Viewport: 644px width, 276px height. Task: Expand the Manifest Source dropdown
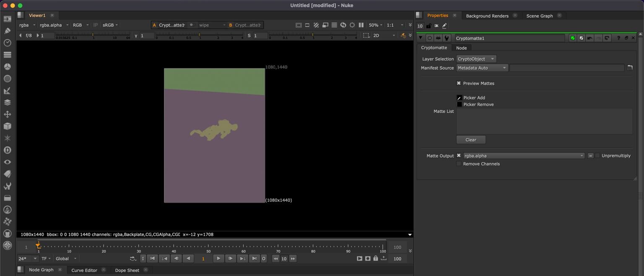click(482, 68)
